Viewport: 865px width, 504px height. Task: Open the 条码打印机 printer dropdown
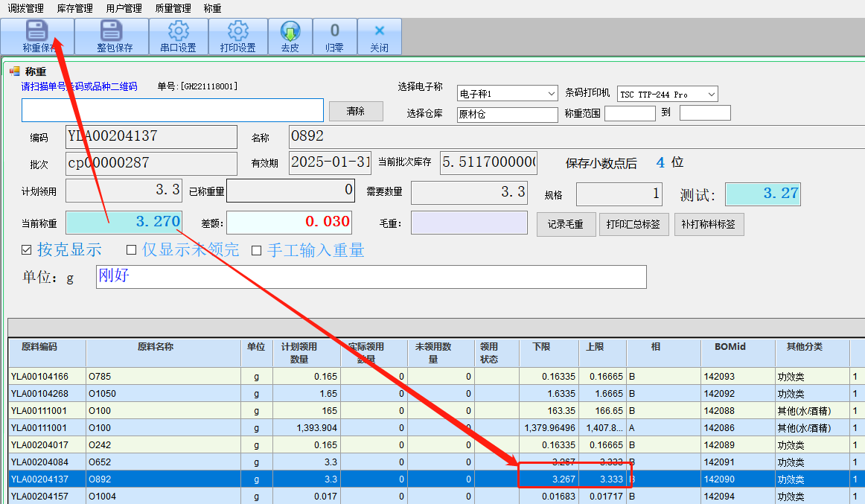711,95
